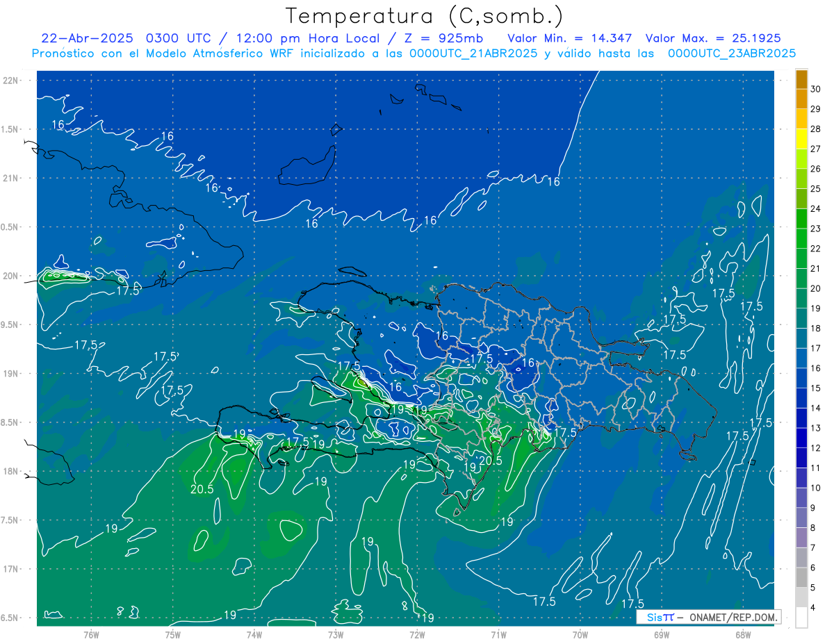834x644 pixels.
Task: Click the 'Temperatura (C,somb.)' map title
Action: click(x=424, y=16)
